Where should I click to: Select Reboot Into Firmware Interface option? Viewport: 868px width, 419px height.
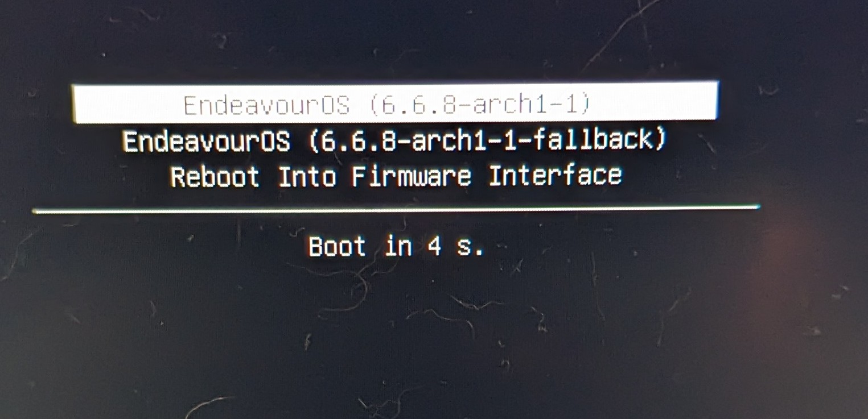[x=396, y=176]
